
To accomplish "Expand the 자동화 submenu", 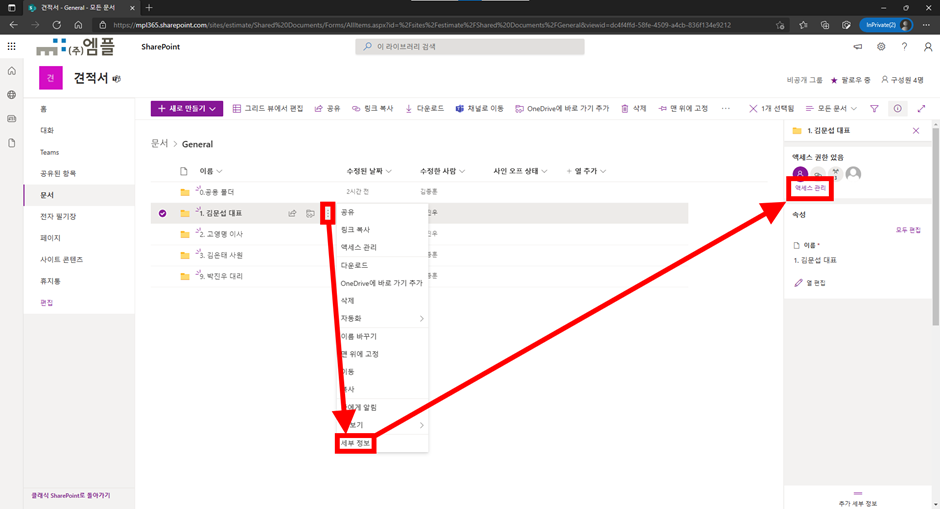I will 382,318.
